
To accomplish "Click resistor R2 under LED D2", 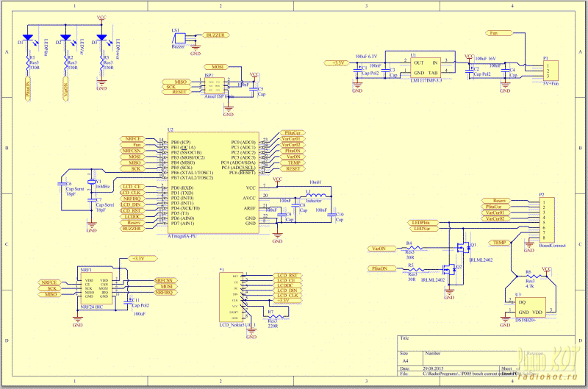I will point(65,63).
